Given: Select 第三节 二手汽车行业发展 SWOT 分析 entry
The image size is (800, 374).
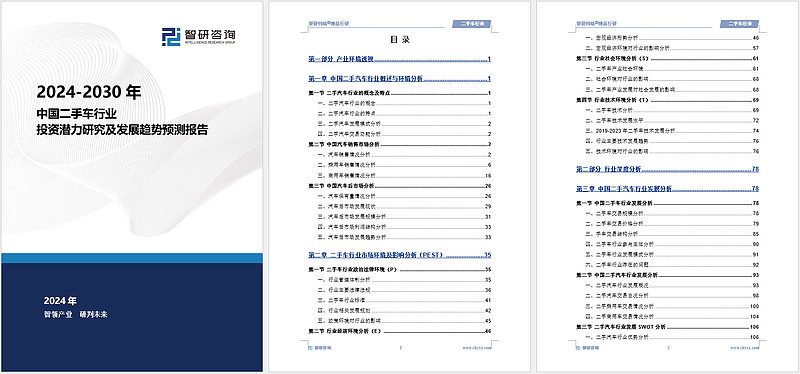Looking at the screenshot, I should pos(667,327).
